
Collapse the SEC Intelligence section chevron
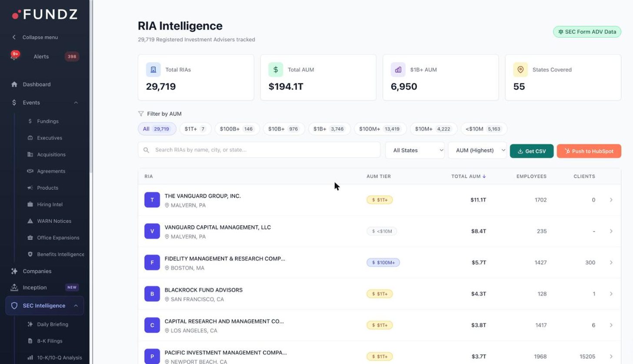(x=76, y=306)
